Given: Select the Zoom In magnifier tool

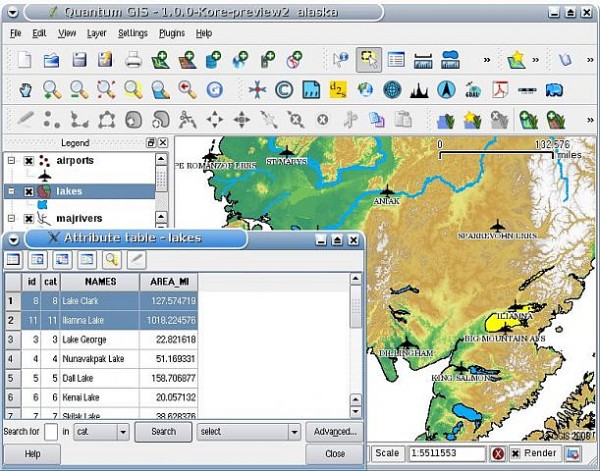Looking at the screenshot, I should pyautogui.click(x=52, y=90).
